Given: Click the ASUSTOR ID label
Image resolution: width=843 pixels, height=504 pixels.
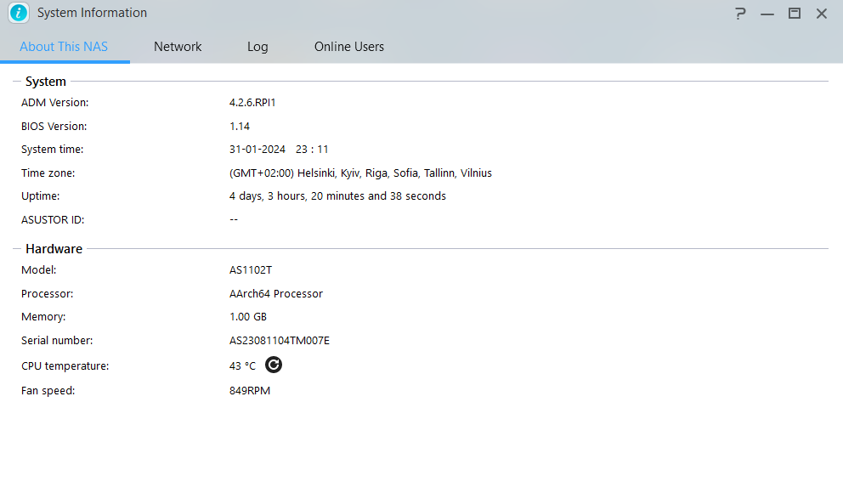Looking at the screenshot, I should pos(53,220).
